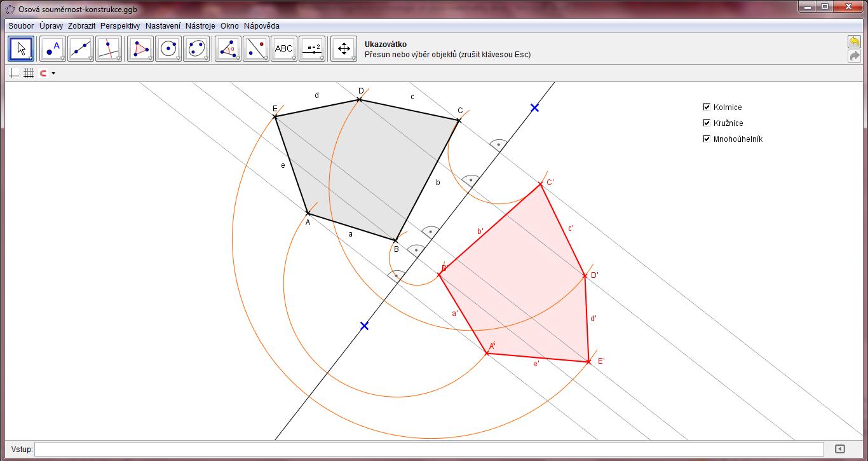
Task: Select vertex C of the black polygon
Action: tap(459, 120)
